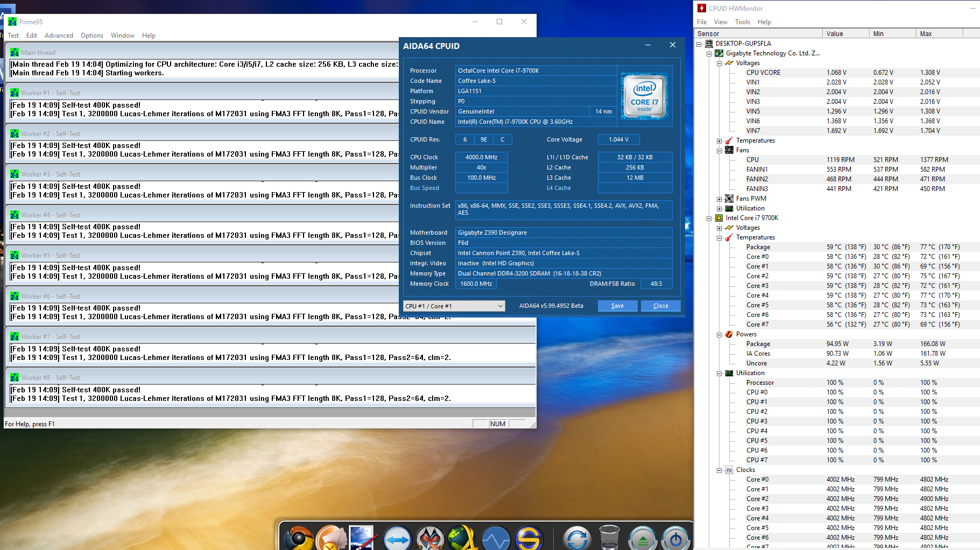Image resolution: width=980 pixels, height=550 pixels.
Task: Collapse the motherboard Voltages group
Action: click(720, 63)
